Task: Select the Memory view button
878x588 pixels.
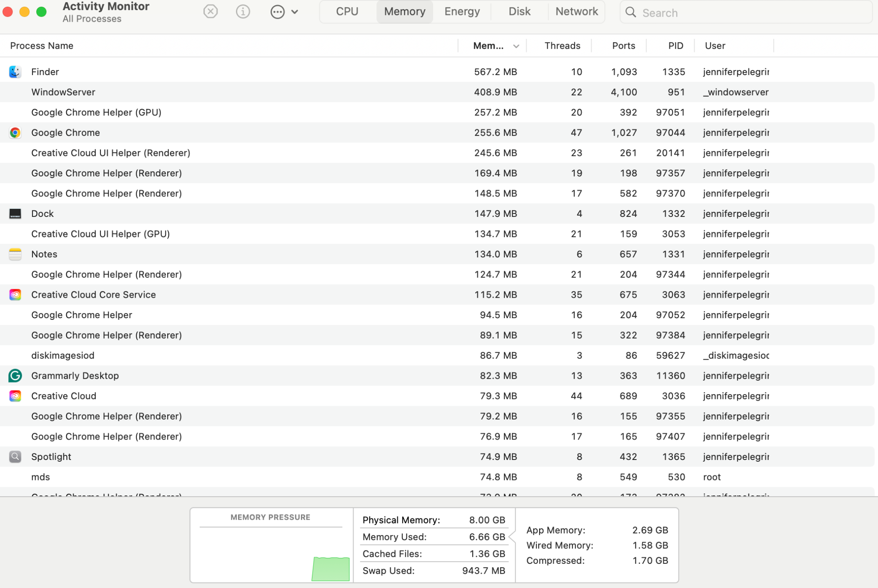Action: (404, 11)
